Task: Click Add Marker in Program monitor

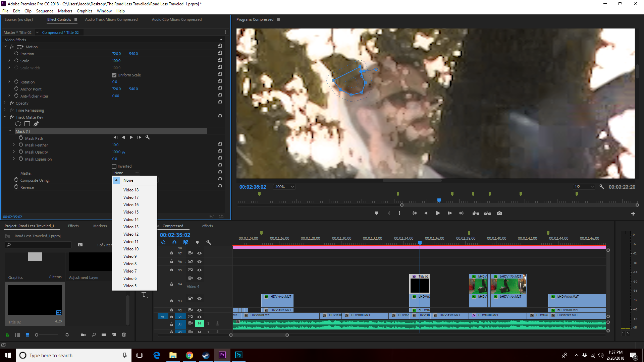Action: (376, 213)
